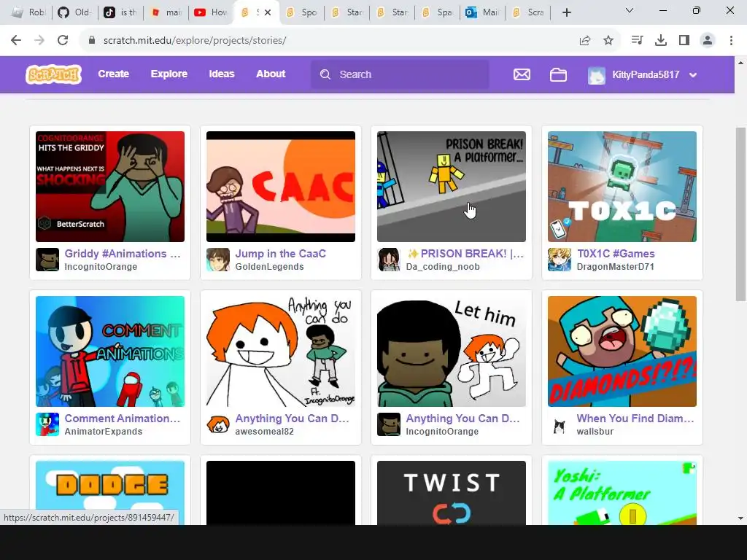
Task: Open author DragonMasterD71 profile link
Action: (x=615, y=267)
